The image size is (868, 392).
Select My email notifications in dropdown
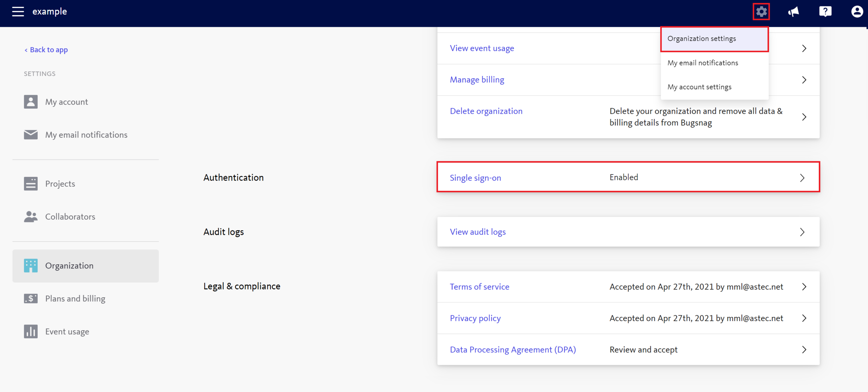coord(703,63)
